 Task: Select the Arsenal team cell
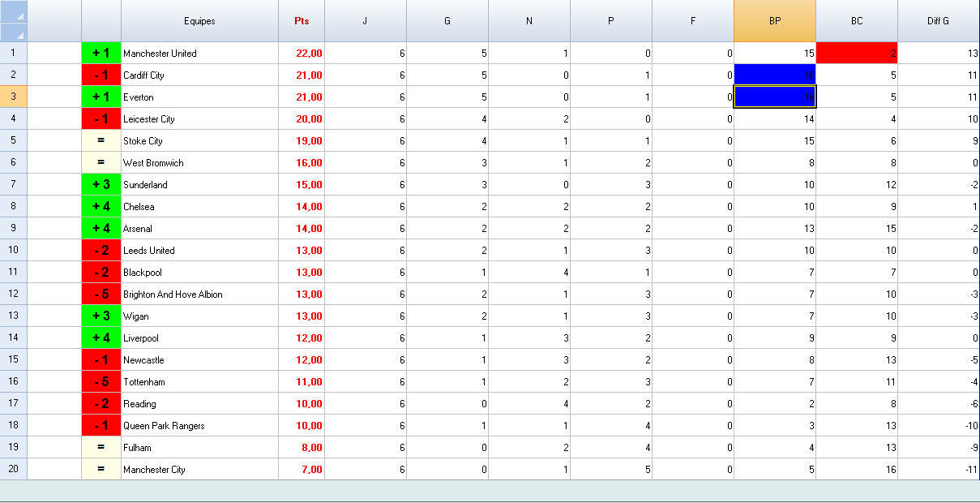pos(199,228)
